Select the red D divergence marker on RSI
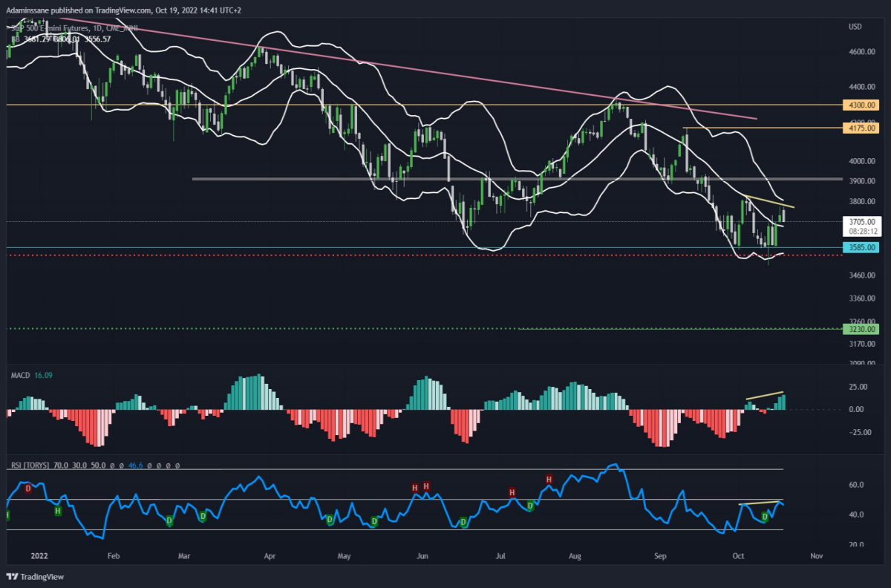891x588 pixels. [x=28, y=489]
